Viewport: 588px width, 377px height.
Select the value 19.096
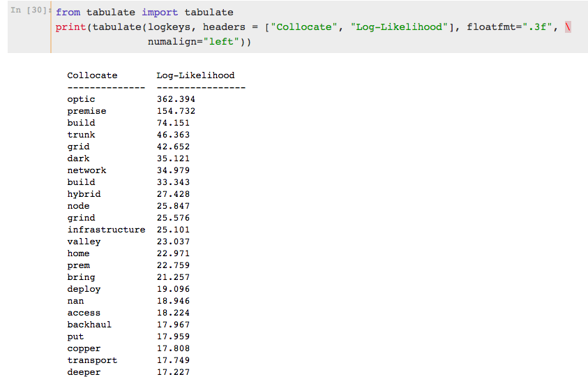[173, 289]
